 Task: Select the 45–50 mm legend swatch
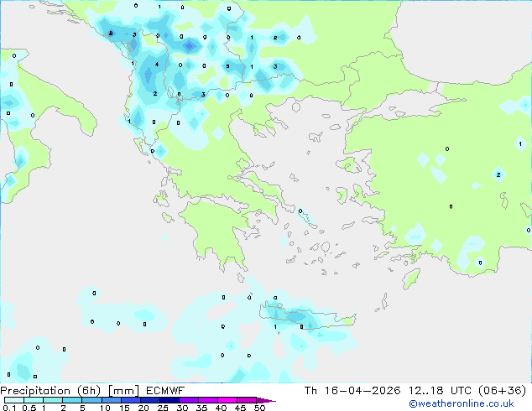247,400
